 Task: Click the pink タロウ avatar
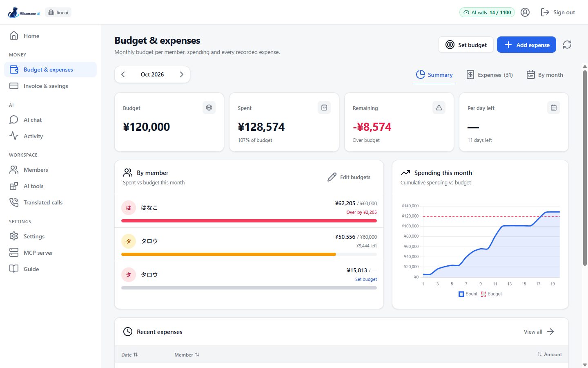(129, 275)
